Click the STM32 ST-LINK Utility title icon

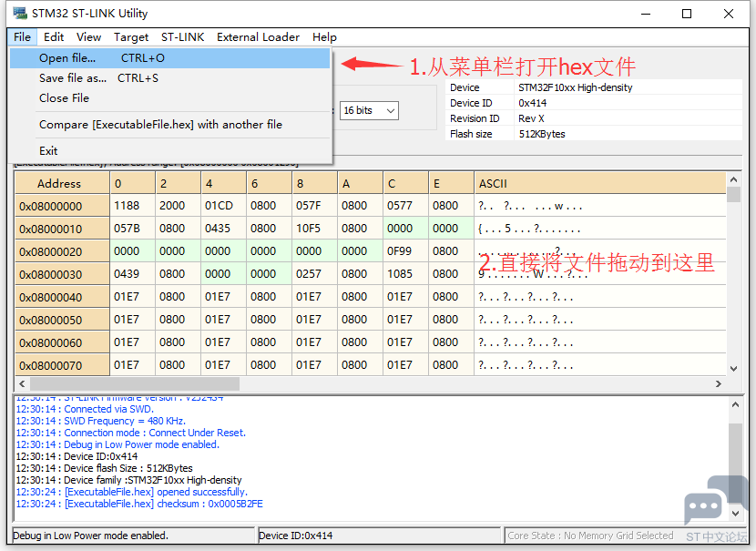20,13
